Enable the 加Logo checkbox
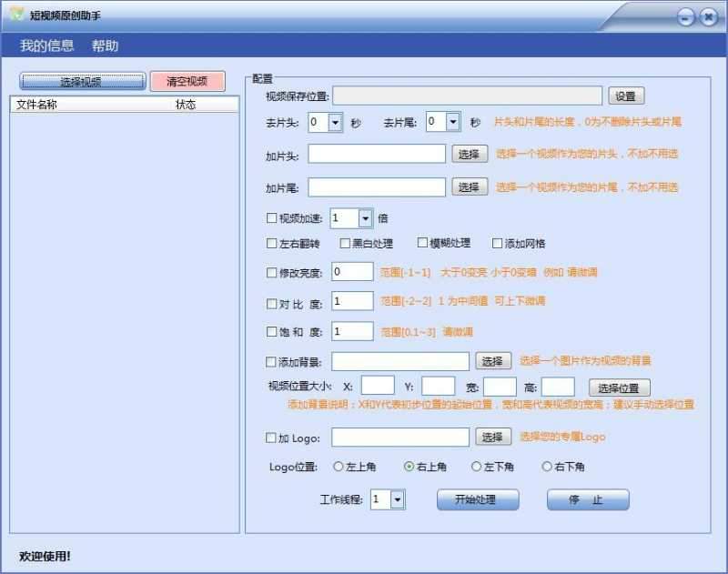The image size is (728, 574). click(269, 438)
